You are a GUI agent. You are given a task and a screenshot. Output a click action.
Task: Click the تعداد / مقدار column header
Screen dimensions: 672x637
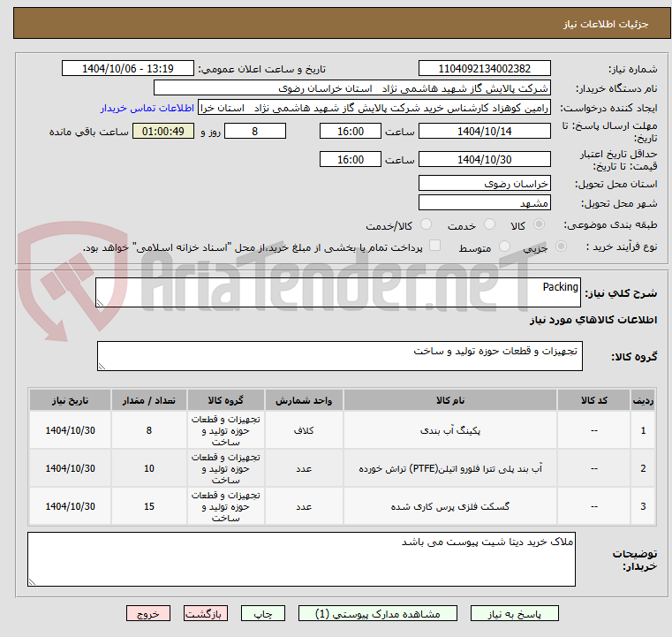148,400
